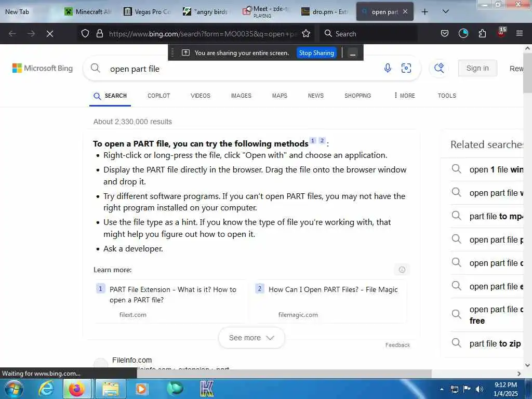Viewport: 532px width, 399px height.
Task: Open Firefox from the taskbar
Action: (77, 389)
